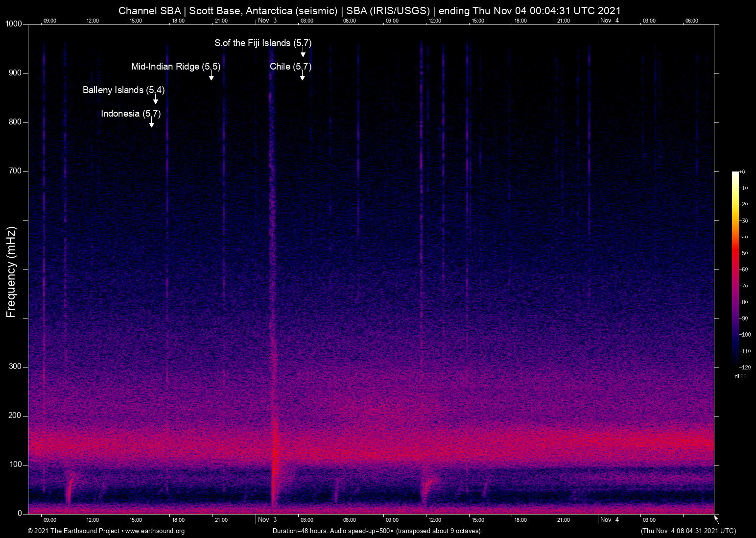The width and height of the screenshot is (756, 538).
Task: Select the arrow under Mid-Indian Ridge (5.5)
Action: point(211,76)
